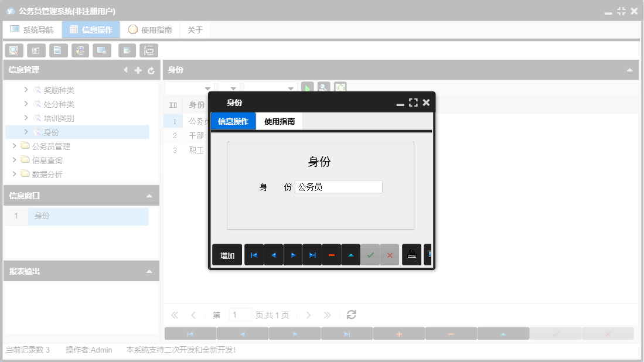Click the green run arrow above the data grid
The image size is (644, 362).
307,88
